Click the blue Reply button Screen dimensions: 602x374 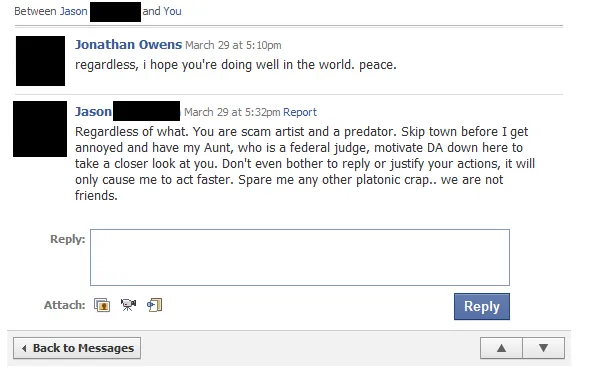point(482,306)
